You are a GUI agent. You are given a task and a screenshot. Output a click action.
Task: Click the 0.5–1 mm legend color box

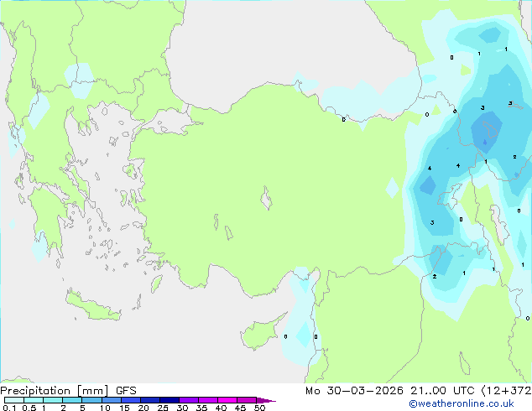tap(34, 400)
